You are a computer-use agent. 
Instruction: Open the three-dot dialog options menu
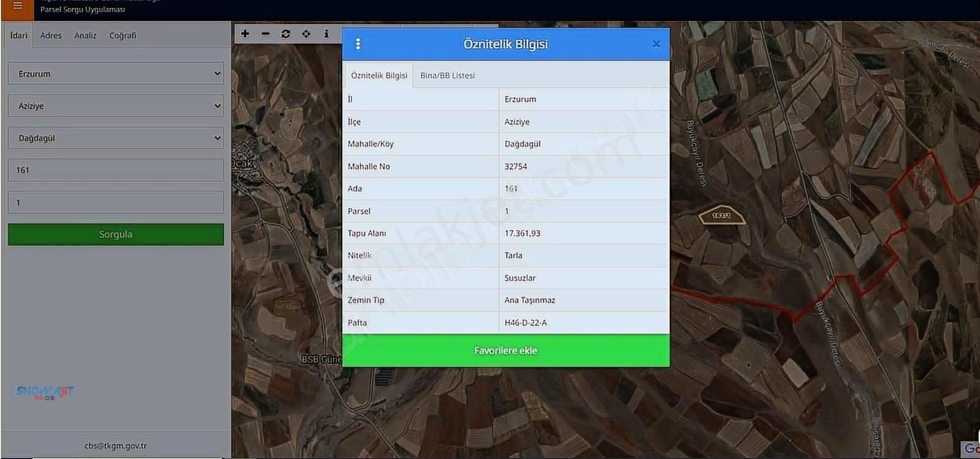(x=358, y=44)
